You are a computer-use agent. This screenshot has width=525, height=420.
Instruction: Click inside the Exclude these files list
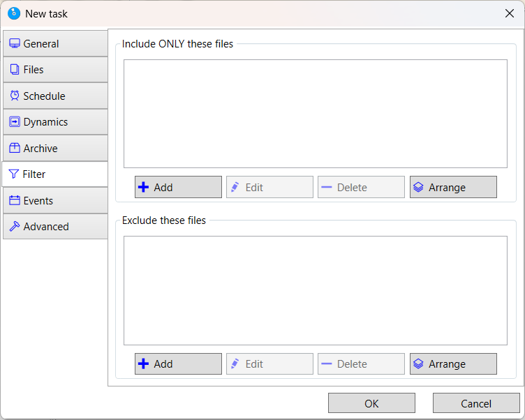coord(315,290)
